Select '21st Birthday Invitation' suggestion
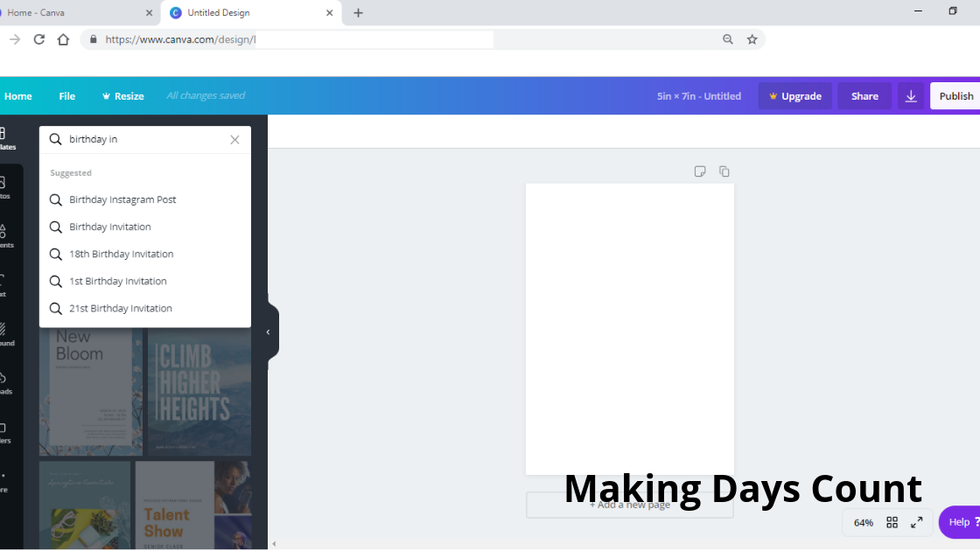 point(145,309)
